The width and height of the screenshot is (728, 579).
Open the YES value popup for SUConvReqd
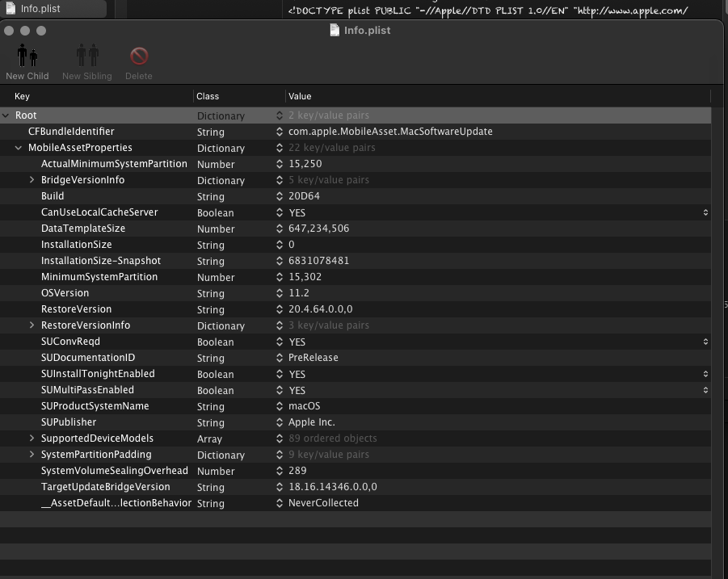click(x=705, y=342)
